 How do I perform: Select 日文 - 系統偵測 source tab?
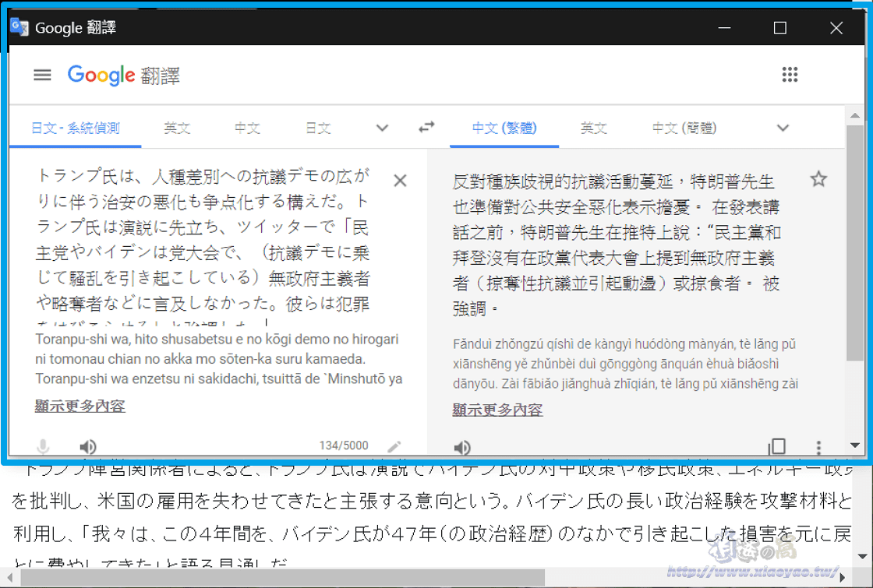tap(75, 128)
